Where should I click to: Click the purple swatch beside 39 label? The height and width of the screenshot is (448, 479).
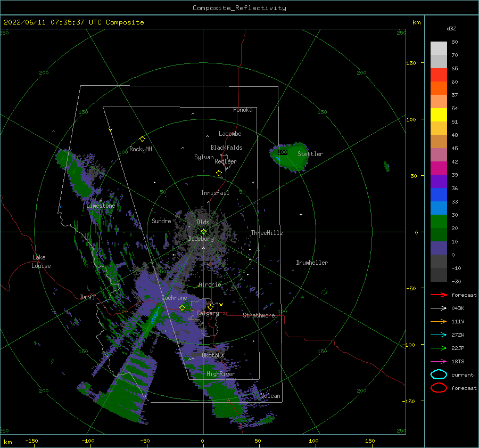[439, 181]
